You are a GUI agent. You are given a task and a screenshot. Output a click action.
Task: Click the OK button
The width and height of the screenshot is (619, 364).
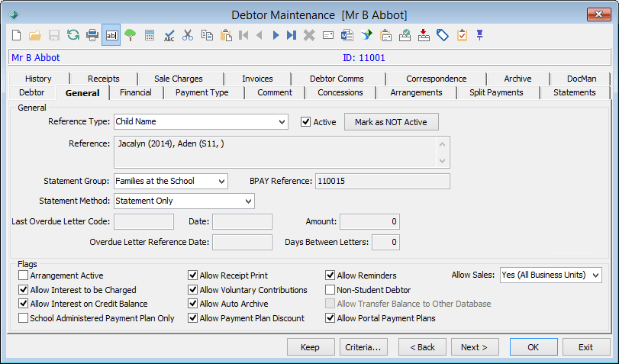click(534, 347)
